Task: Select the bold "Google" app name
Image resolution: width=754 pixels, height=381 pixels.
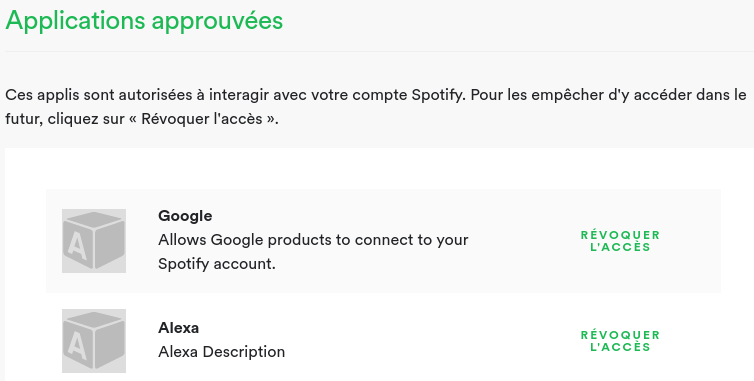Action: click(185, 216)
